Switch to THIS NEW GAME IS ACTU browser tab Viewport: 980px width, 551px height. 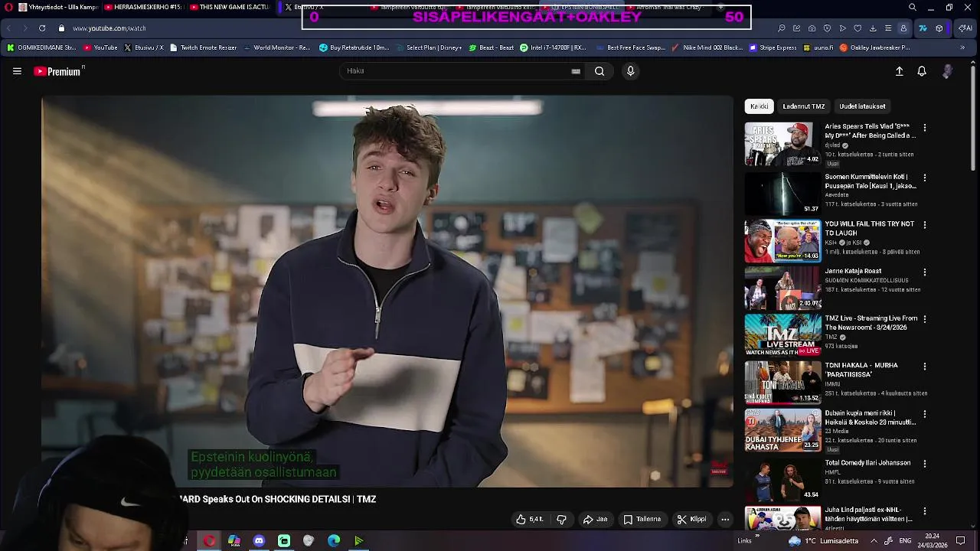230,7
